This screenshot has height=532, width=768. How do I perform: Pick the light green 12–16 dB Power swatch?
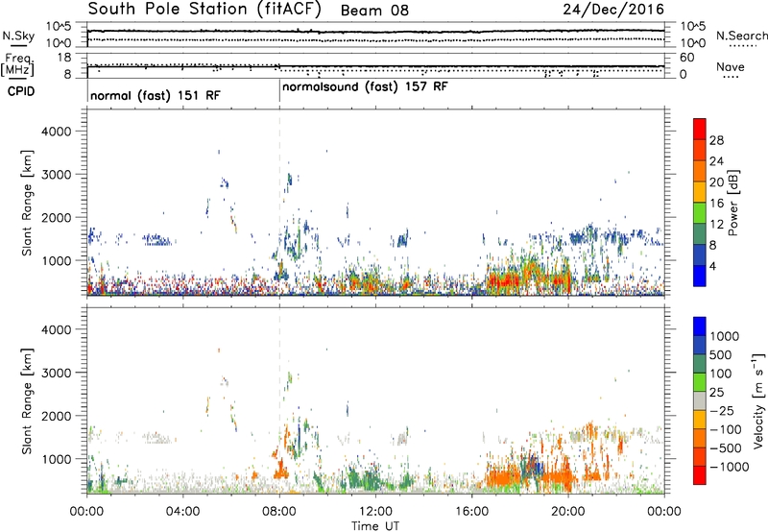(700, 213)
